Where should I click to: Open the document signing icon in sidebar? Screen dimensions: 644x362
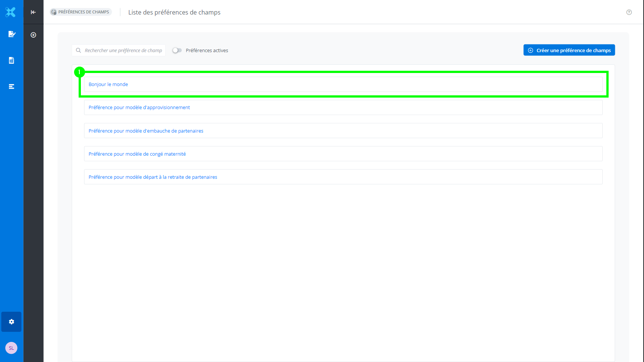12,34
